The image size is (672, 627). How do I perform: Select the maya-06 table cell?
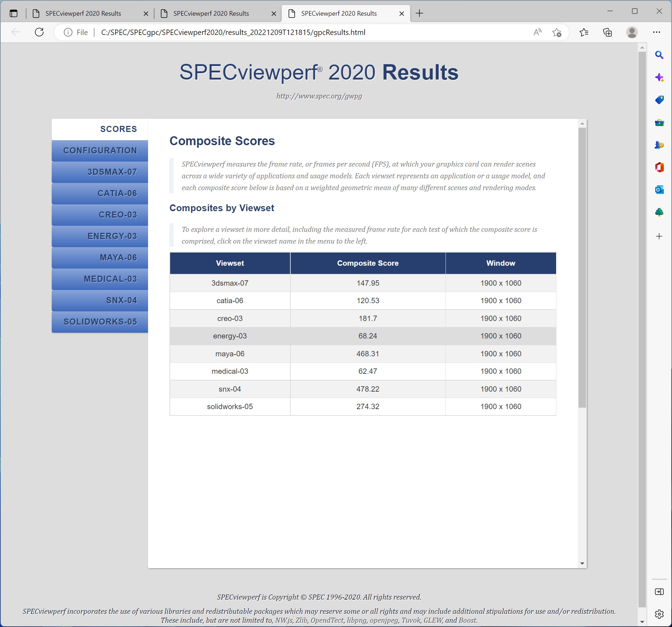(x=230, y=354)
